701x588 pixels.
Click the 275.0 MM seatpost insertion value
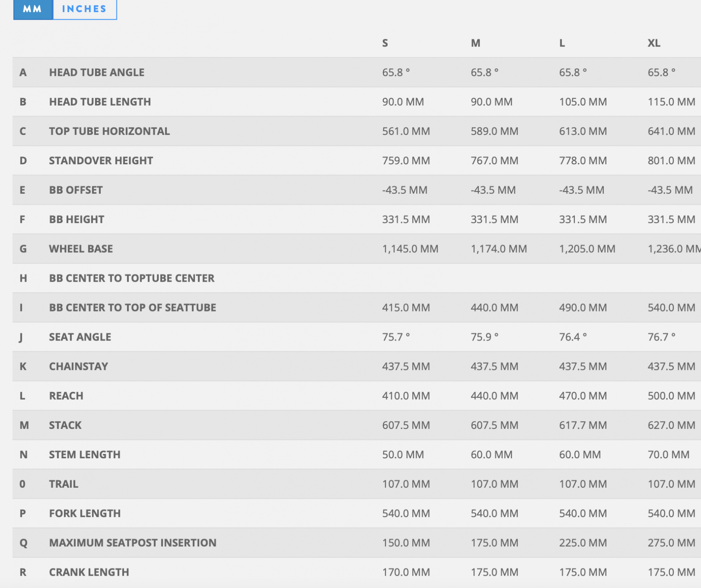coord(672,542)
